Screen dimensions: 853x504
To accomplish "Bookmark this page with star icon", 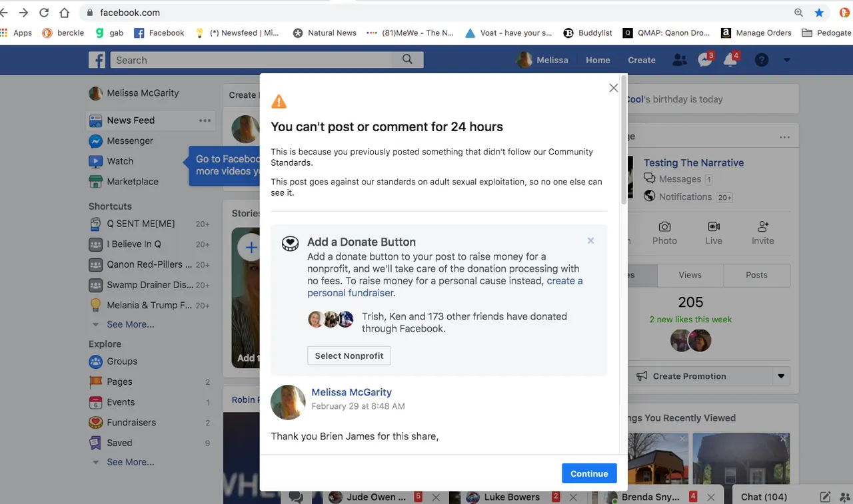I will point(819,13).
